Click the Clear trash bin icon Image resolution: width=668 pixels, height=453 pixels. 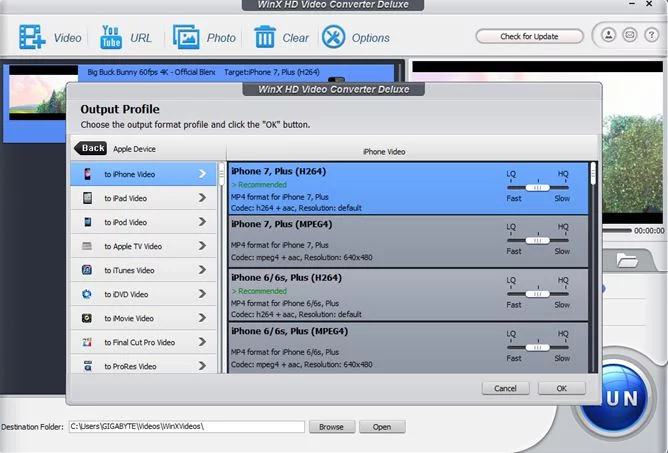pyautogui.click(x=265, y=37)
